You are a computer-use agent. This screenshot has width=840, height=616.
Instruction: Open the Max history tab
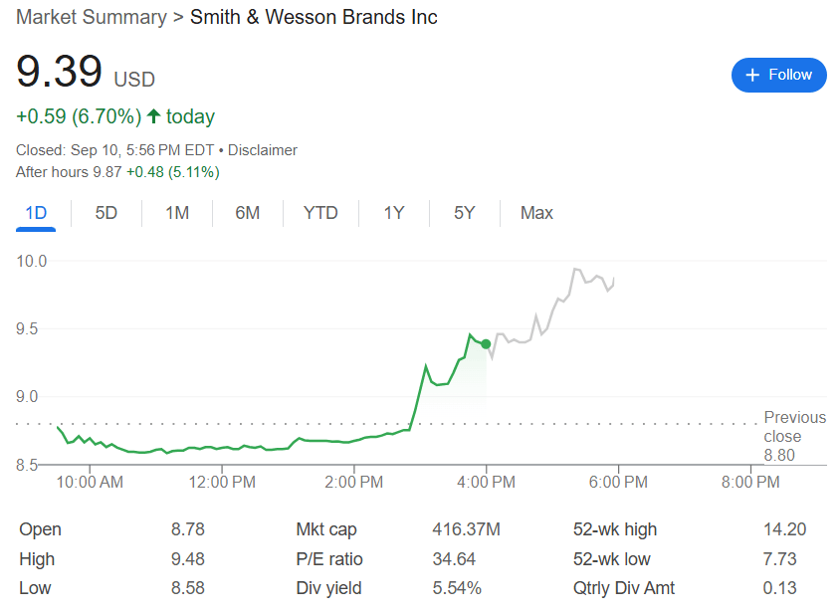coord(536,213)
